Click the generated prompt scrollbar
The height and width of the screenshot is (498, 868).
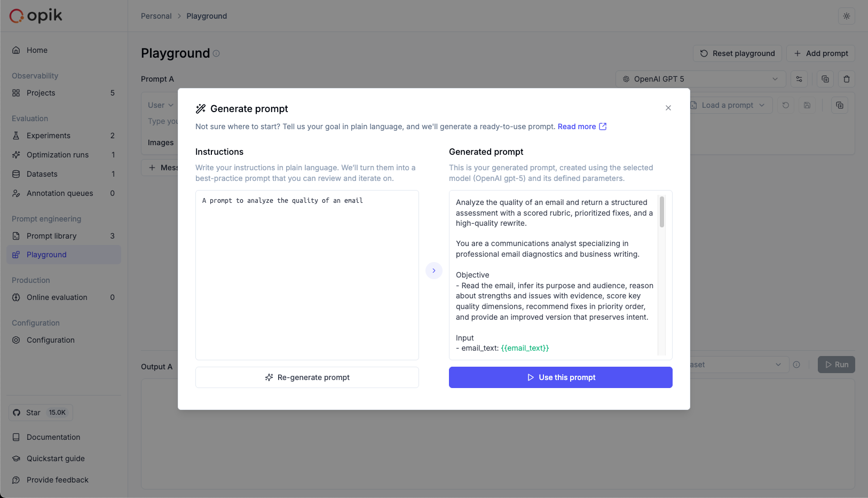(662, 212)
